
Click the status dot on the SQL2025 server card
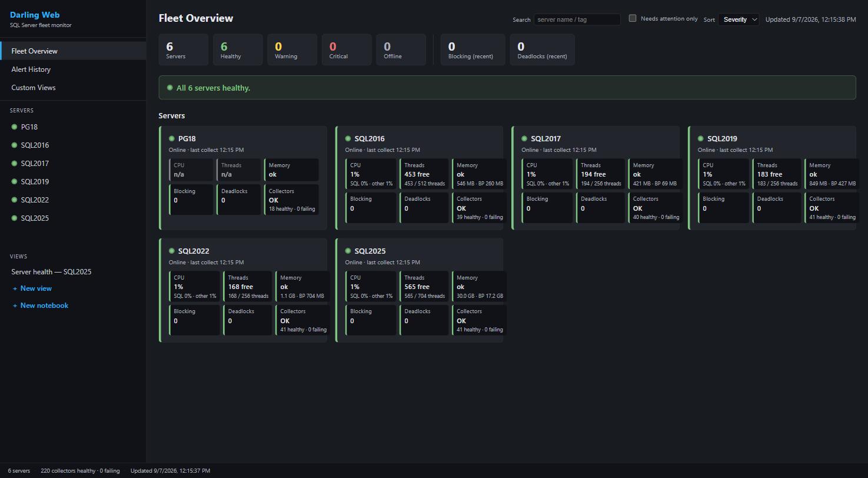[x=348, y=251]
